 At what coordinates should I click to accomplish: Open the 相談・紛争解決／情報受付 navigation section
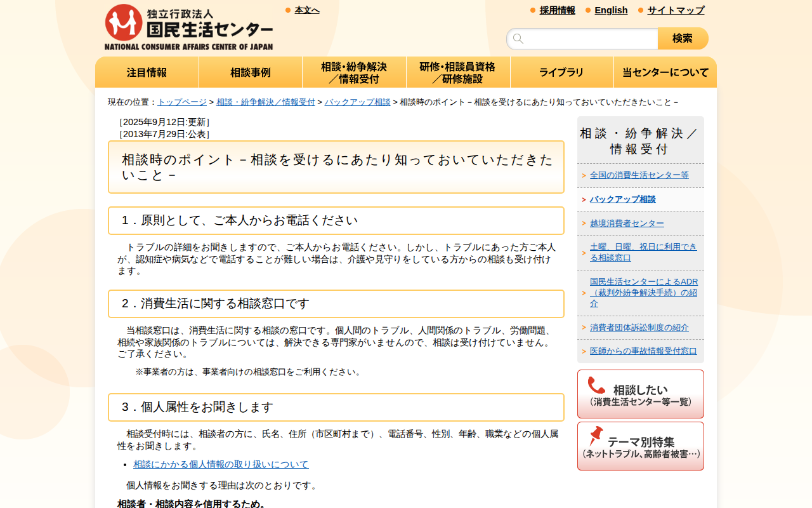(x=354, y=72)
